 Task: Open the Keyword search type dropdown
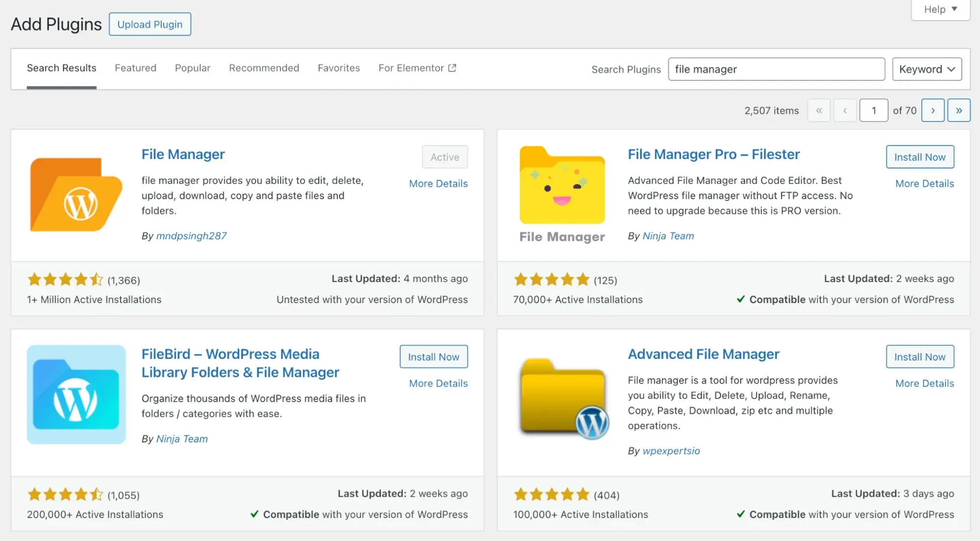pos(927,69)
